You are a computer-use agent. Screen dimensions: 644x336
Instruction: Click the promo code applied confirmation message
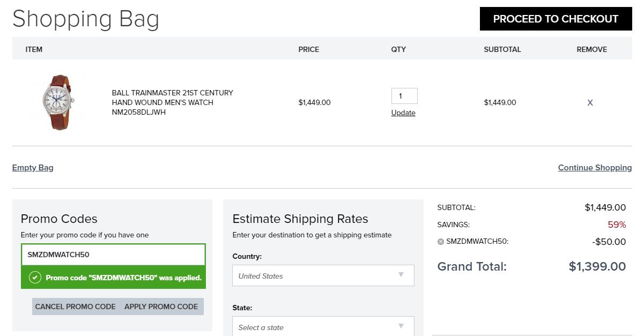[113, 278]
